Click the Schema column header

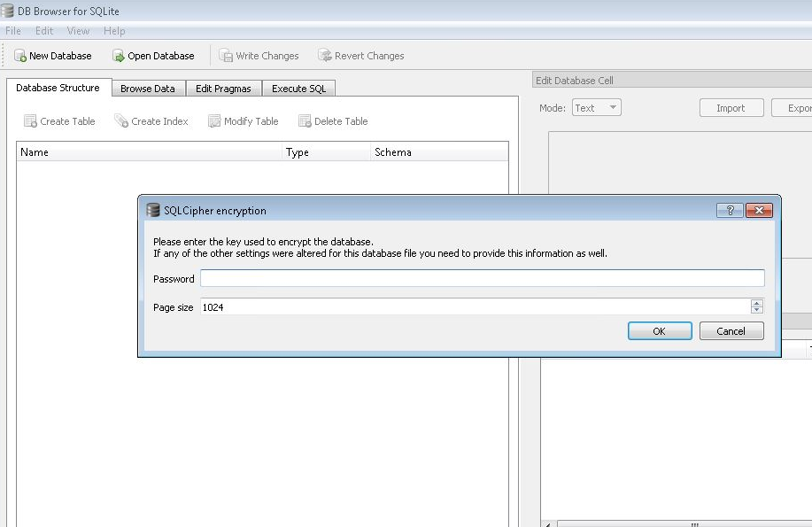click(439, 152)
